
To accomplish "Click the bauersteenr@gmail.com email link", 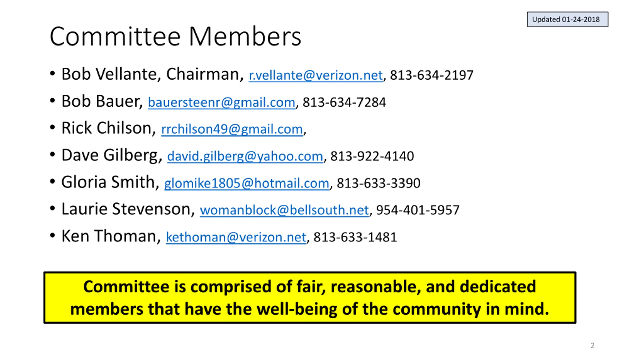I will [x=221, y=102].
